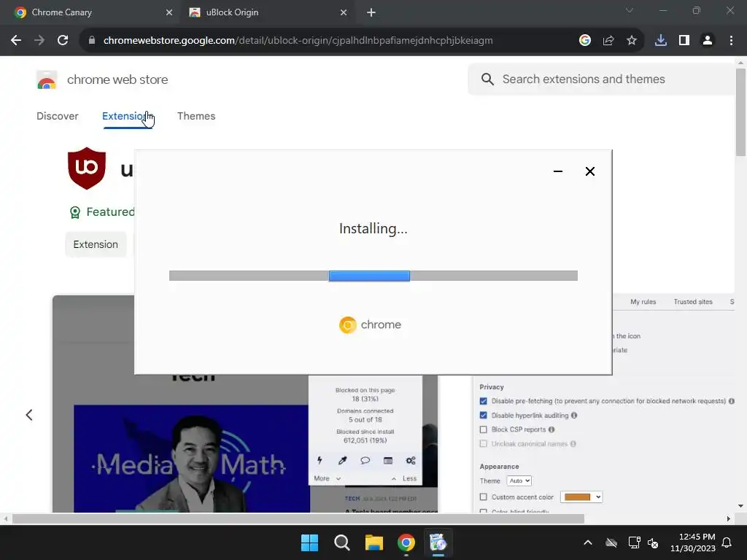Open the Google icon in address bar

pos(584,41)
